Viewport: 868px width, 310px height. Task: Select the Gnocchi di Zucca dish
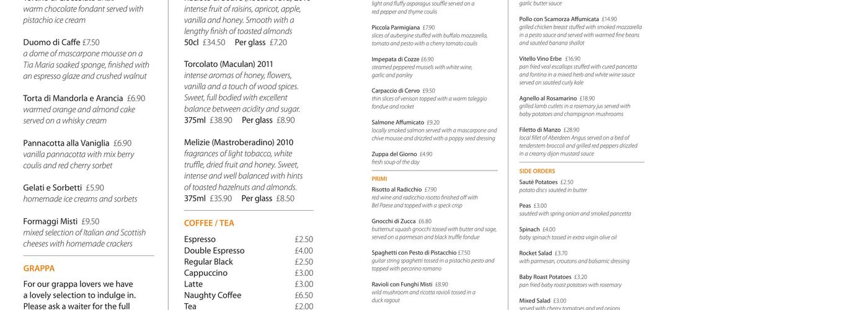pos(394,221)
